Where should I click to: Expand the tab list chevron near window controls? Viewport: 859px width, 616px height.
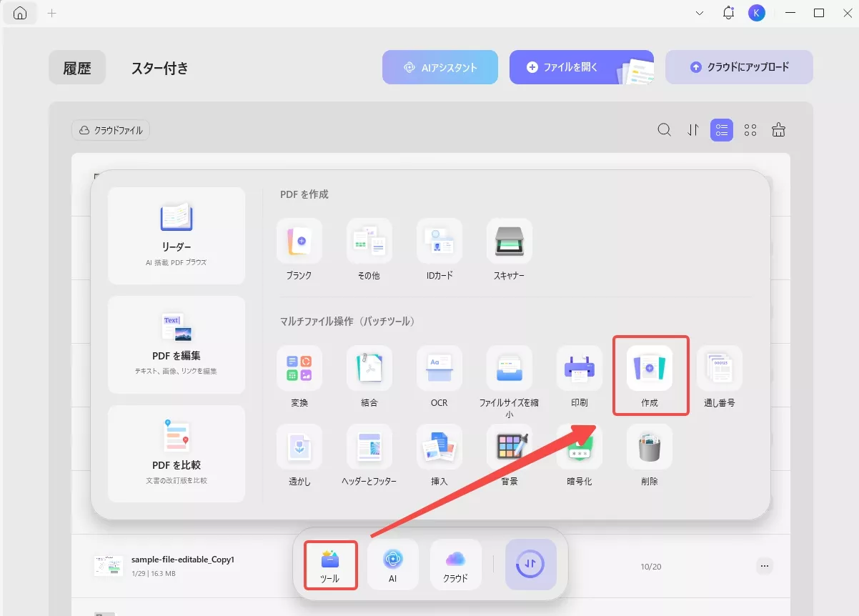point(698,13)
